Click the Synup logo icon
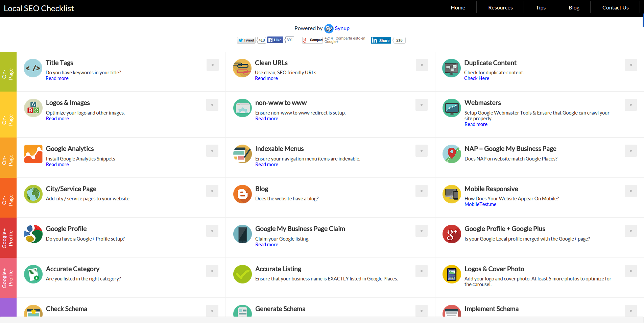The height and width of the screenshot is (323, 644). (x=329, y=29)
